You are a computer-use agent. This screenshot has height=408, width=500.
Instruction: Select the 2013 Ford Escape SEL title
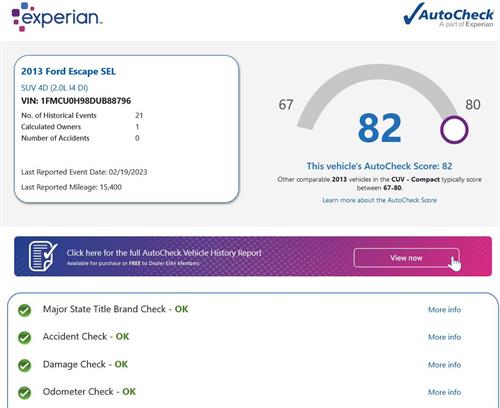(68, 71)
